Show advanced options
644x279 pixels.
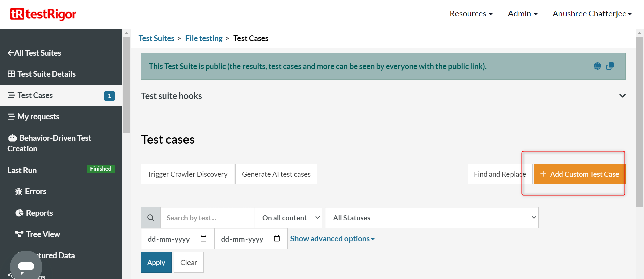coord(332,239)
